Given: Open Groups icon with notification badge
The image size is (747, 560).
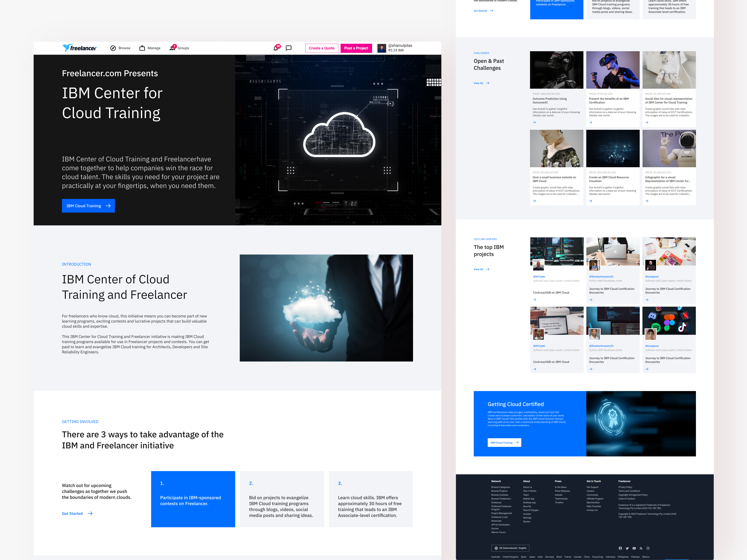Looking at the screenshot, I should coord(173,48).
